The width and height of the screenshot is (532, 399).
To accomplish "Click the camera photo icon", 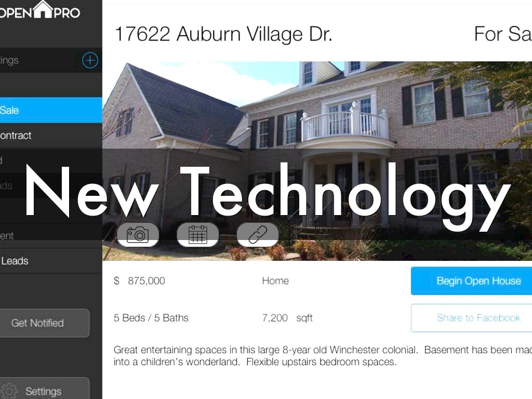I will [x=138, y=234].
